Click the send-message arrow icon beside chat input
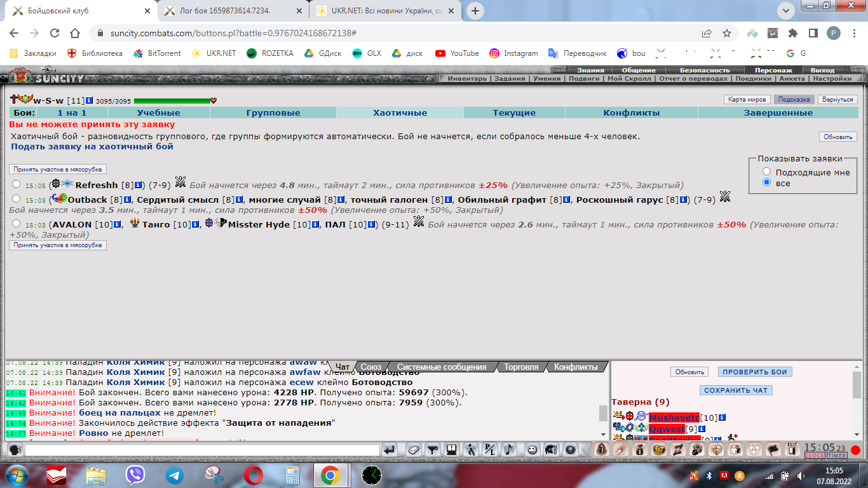The image size is (868, 488). (390, 450)
